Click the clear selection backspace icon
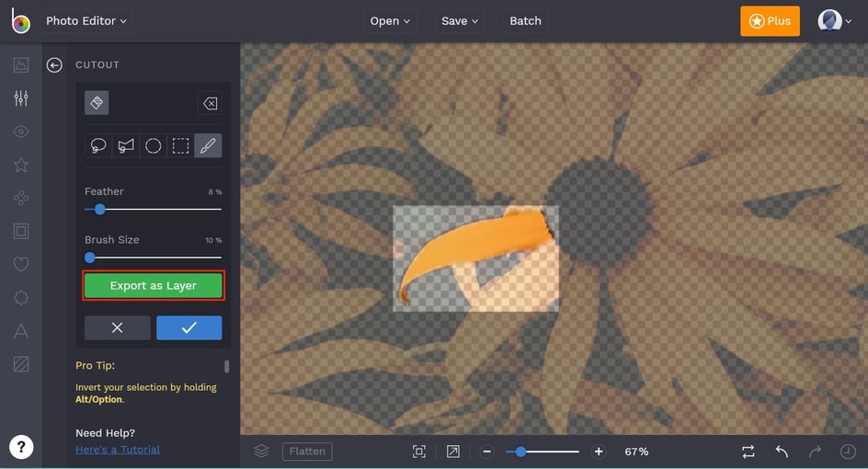This screenshot has height=469, width=868. click(x=210, y=103)
